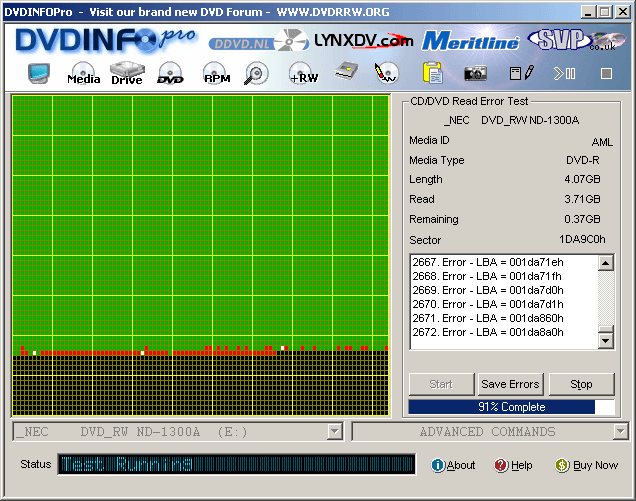Click the greyed-out Start button

(x=441, y=384)
